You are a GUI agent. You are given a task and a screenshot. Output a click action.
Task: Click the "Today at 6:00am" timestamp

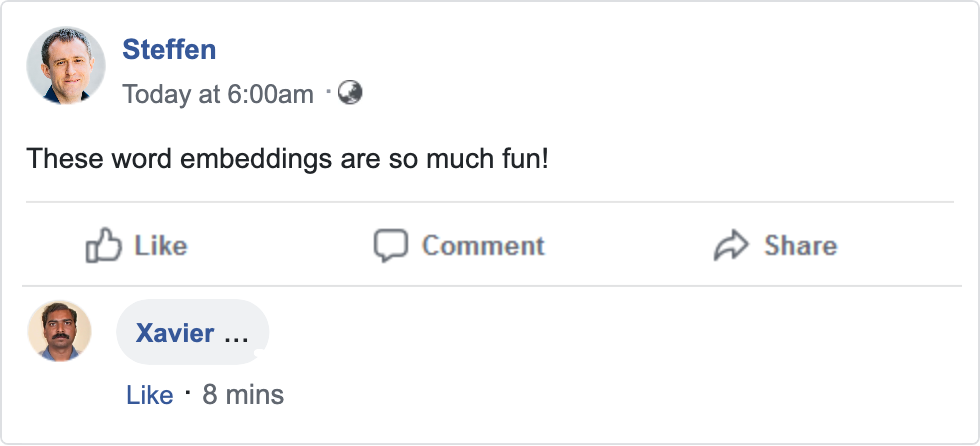[x=218, y=94]
